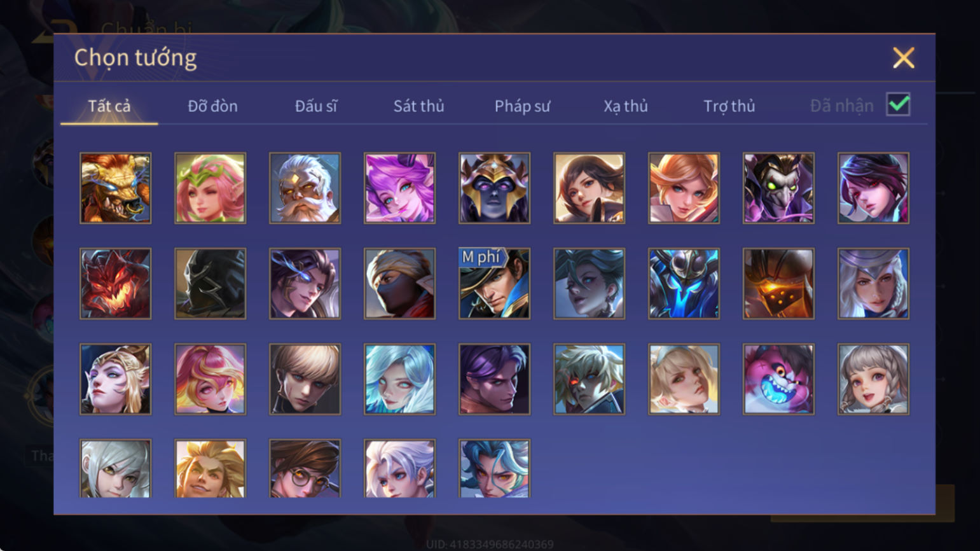Switch to the 'Đỡ đòn' tab
The width and height of the screenshot is (980, 551).
tap(212, 106)
